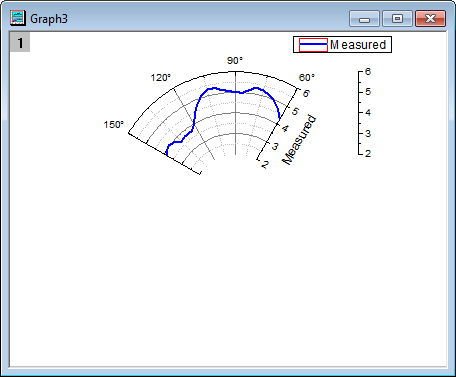Click the 150° angular tick label
This screenshot has width=456, height=377.
[114, 125]
